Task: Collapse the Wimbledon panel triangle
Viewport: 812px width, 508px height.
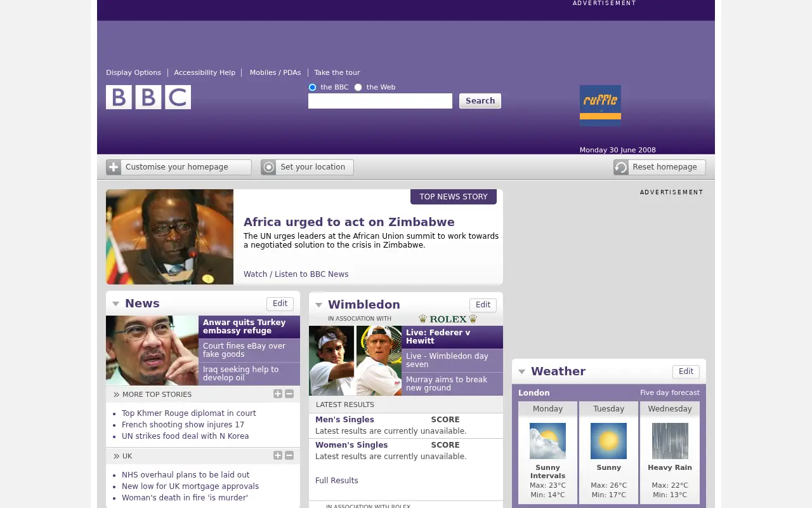Action: [318, 305]
